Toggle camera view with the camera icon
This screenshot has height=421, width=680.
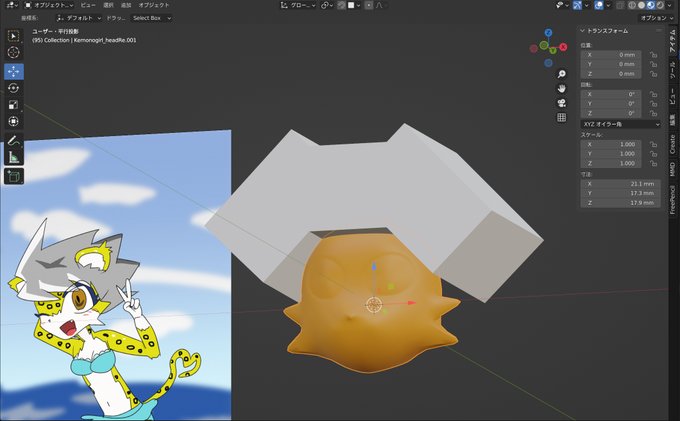[562, 103]
